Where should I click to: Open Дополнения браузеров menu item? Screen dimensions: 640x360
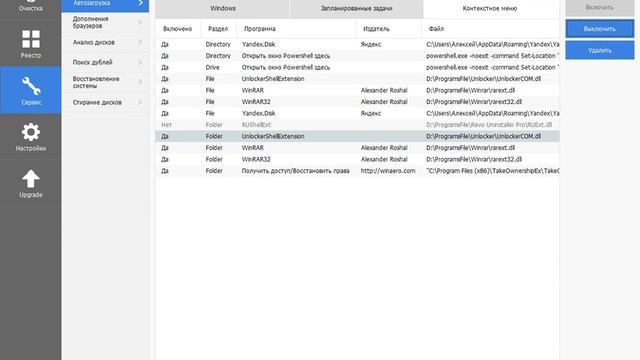coord(105,22)
